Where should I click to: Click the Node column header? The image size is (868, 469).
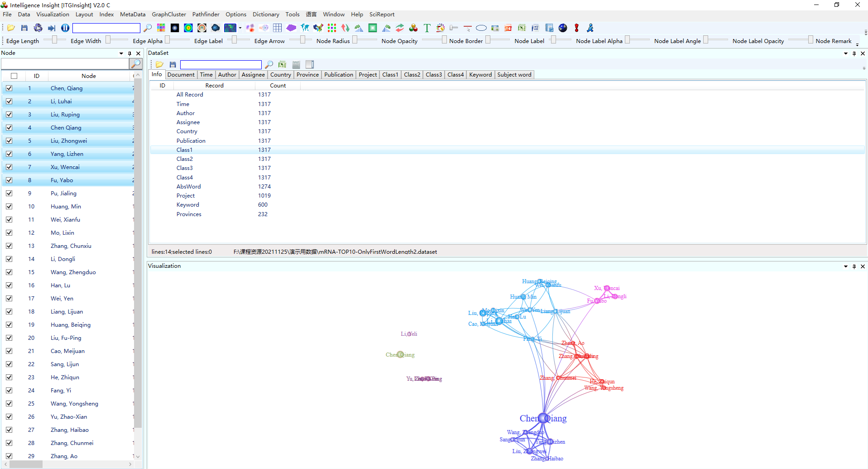[89, 76]
